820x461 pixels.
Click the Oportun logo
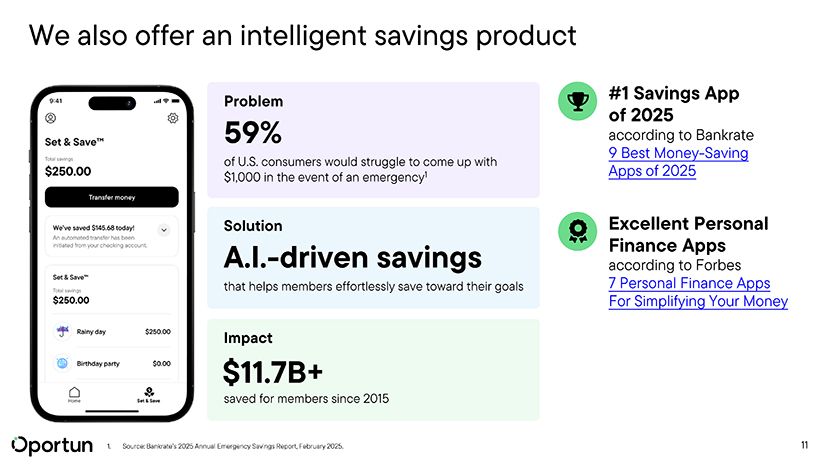point(52,445)
